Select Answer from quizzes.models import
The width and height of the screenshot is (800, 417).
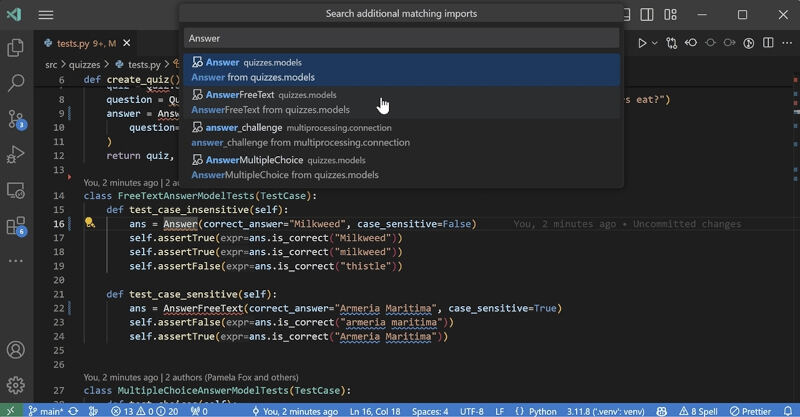click(401, 70)
